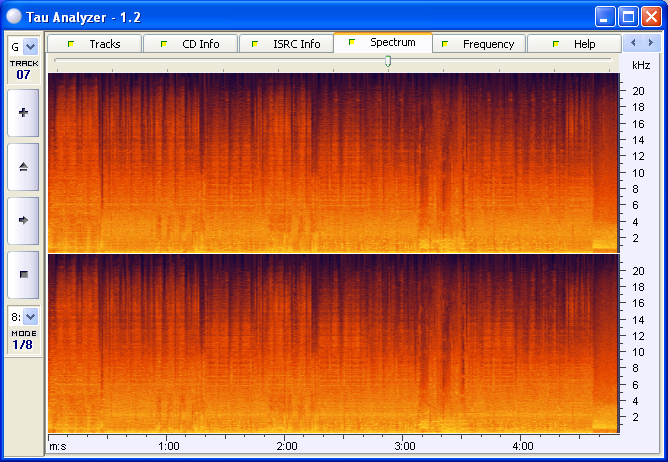Click the plus button in left sidebar
This screenshot has width=668, height=462.
point(23,113)
